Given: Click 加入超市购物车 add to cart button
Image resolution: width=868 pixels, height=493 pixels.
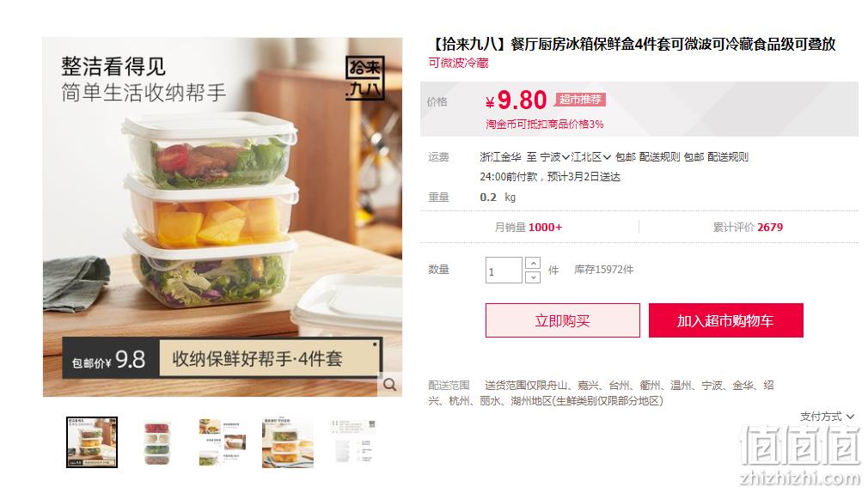Looking at the screenshot, I should [x=725, y=320].
